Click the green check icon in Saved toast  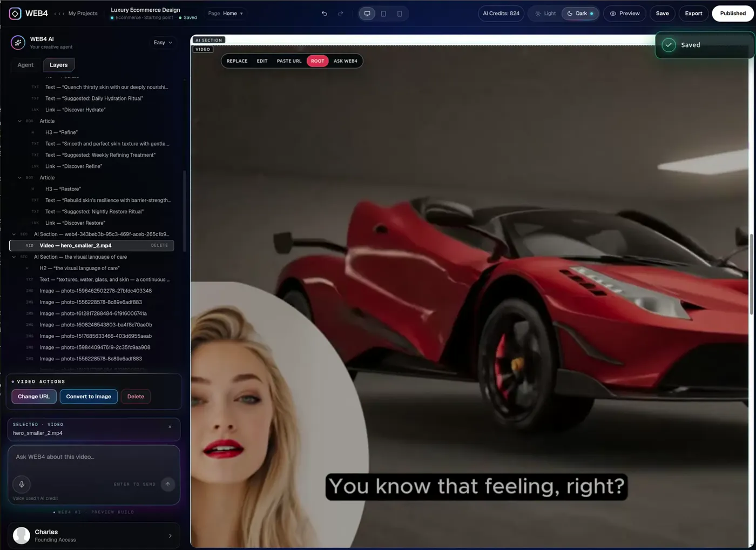click(x=669, y=45)
